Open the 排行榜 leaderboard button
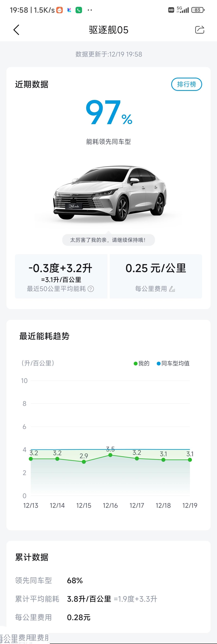217x644 pixels. coord(186,84)
